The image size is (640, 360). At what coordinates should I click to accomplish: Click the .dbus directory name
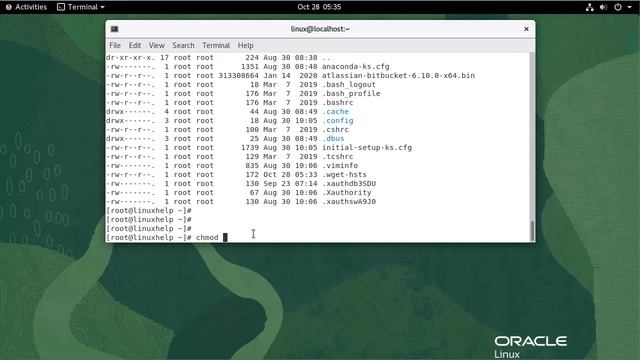click(333, 138)
